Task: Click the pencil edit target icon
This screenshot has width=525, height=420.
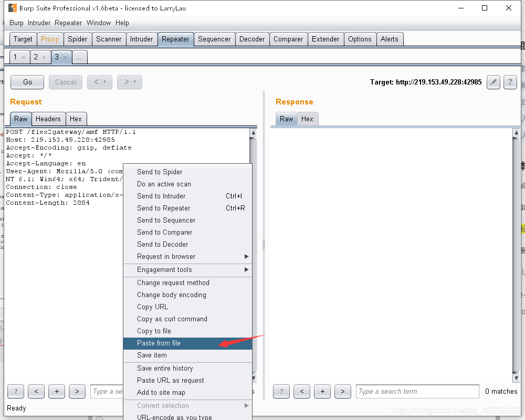Action: click(x=493, y=82)
